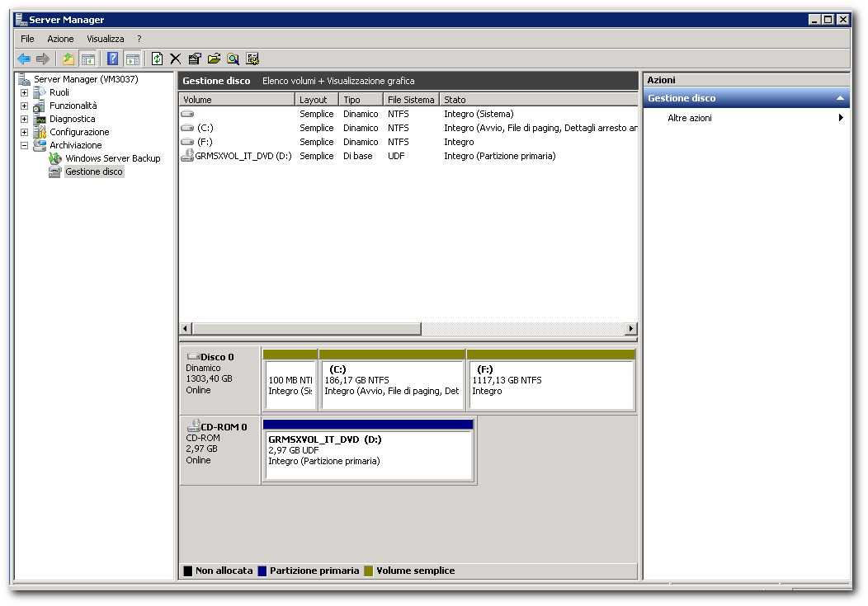The image size is (868, 606).
Task: Select the (C:) 186,17 GB partition block
Action: (x=392, y=380)
